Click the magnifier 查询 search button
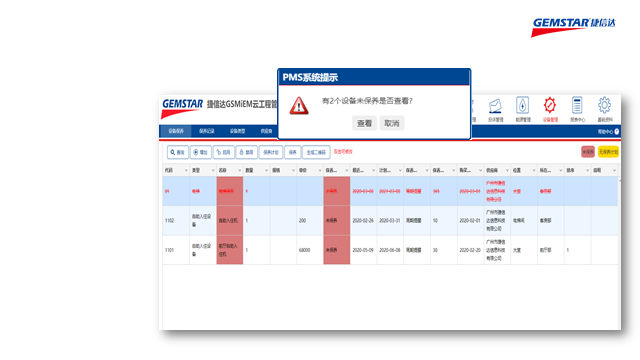This screenshot has height=360, width=640. [x=178, y=152]
